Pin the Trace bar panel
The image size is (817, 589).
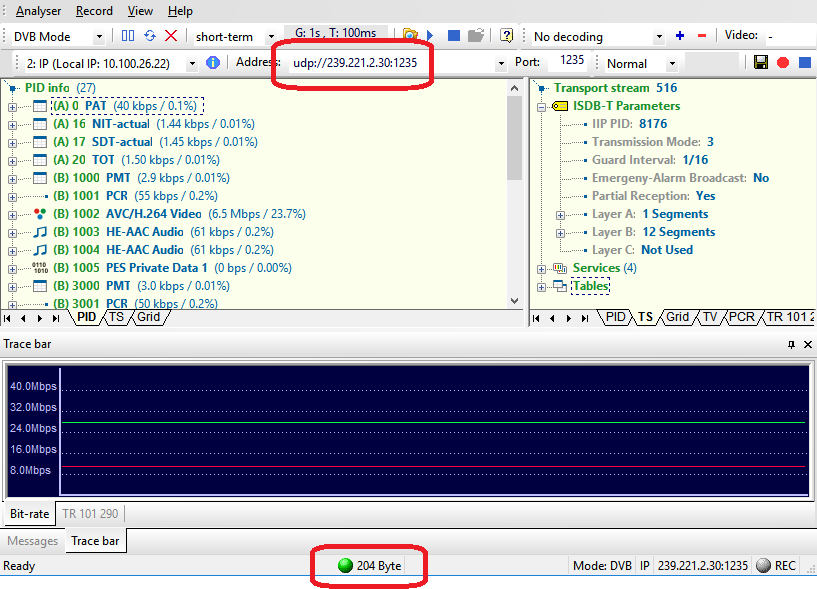click(x=791, y=345)
